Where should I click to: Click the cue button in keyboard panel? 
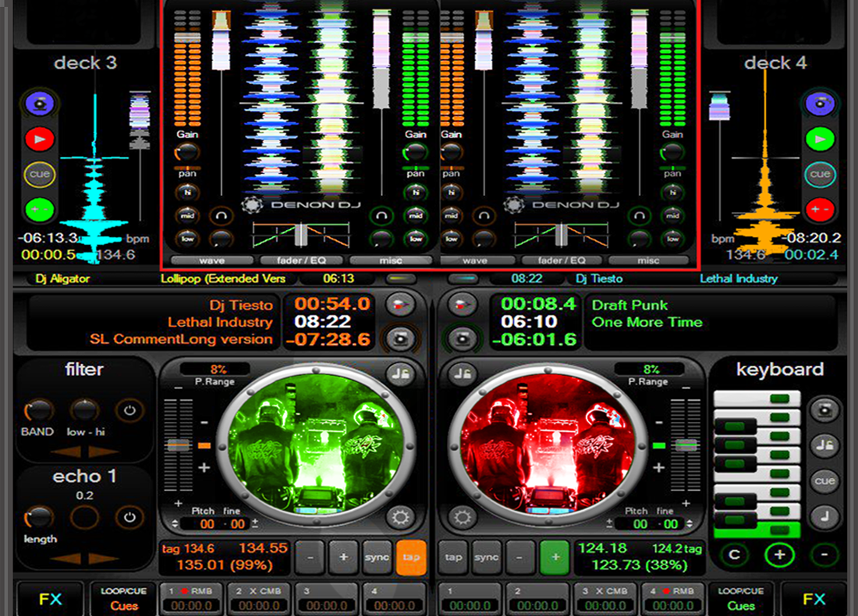pos(824,481)
